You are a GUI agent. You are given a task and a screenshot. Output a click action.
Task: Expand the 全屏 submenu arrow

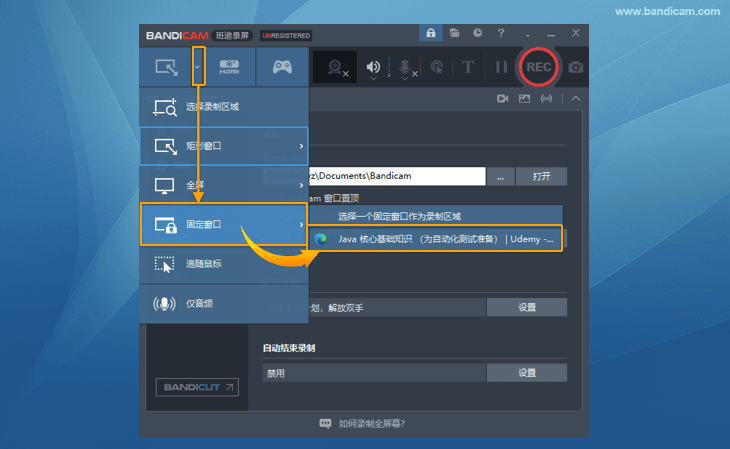click(x=301, y=185)
